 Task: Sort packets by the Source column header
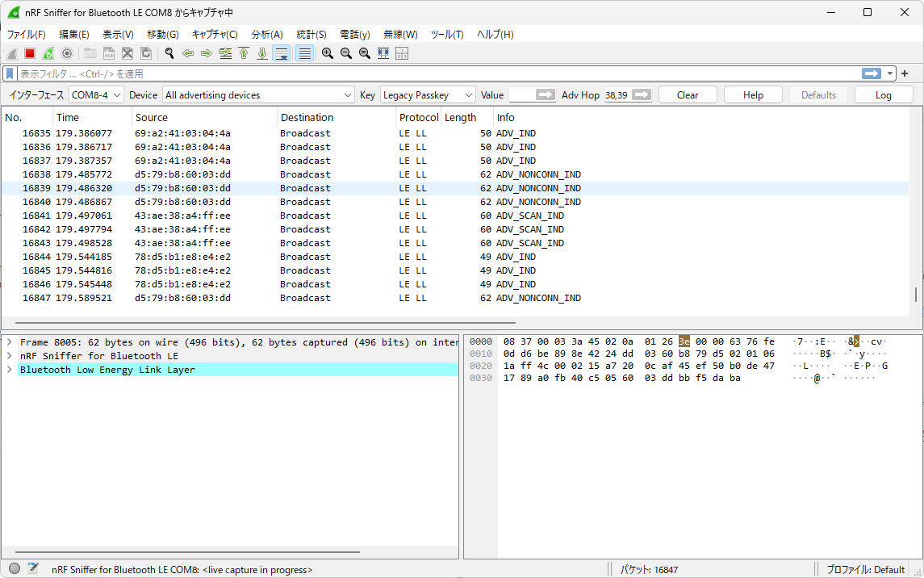(204, 117)
